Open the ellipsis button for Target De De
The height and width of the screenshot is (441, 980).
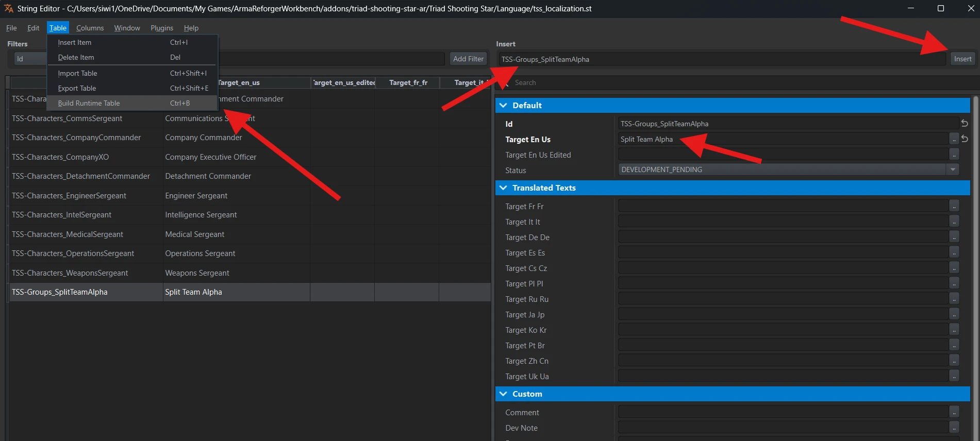pos(954,237)
